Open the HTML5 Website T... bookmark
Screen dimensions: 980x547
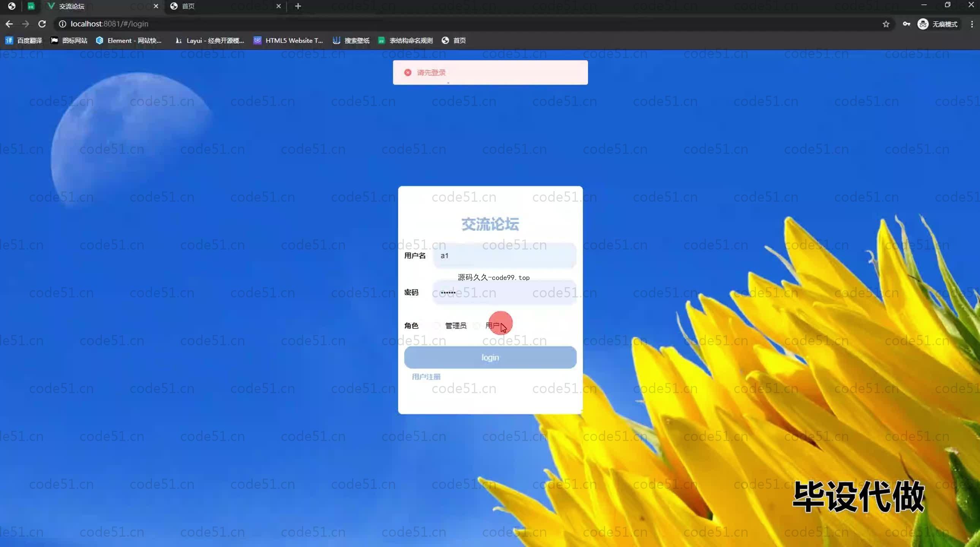coord(288,40)
